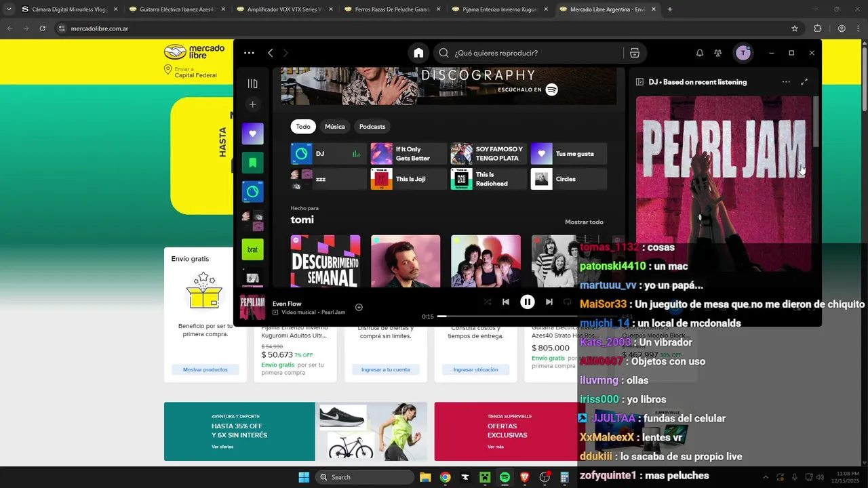Open Spotify three-dot app menu
The width and height of the screenshot is (868, 488).
249,53
